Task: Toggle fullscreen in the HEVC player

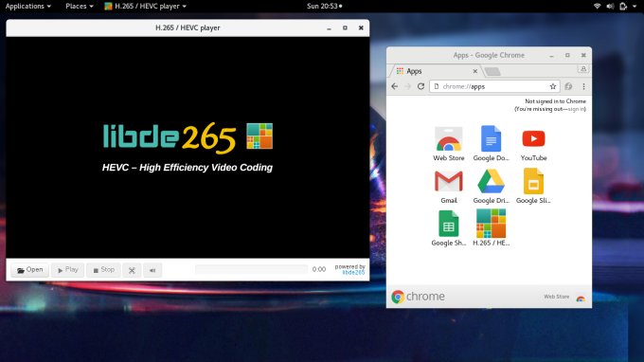Action: 132,270
